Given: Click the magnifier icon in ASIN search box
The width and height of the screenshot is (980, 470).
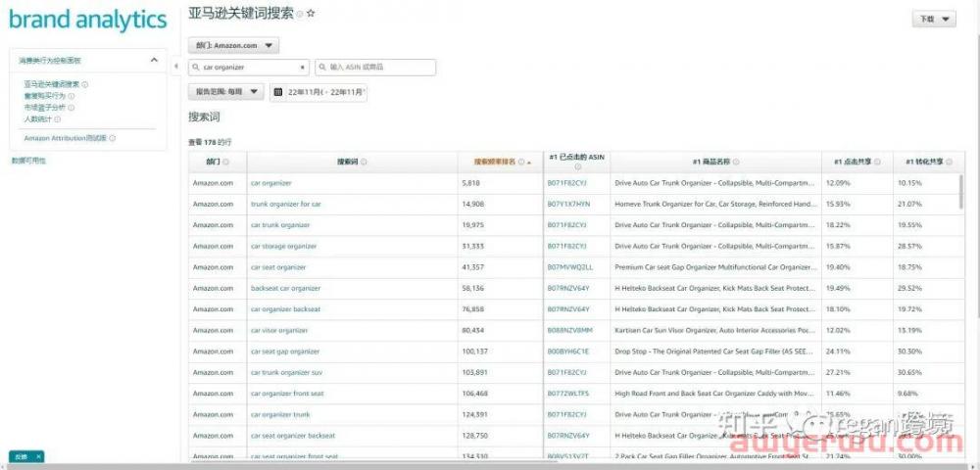Looking at the screenshot, I should coord(323,67).
